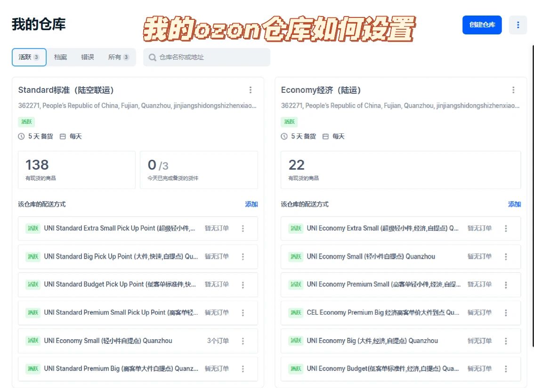Click the Standard标准（陆空联运）warehouse title
The image size is (534, 392).
[x=66, y=90]
